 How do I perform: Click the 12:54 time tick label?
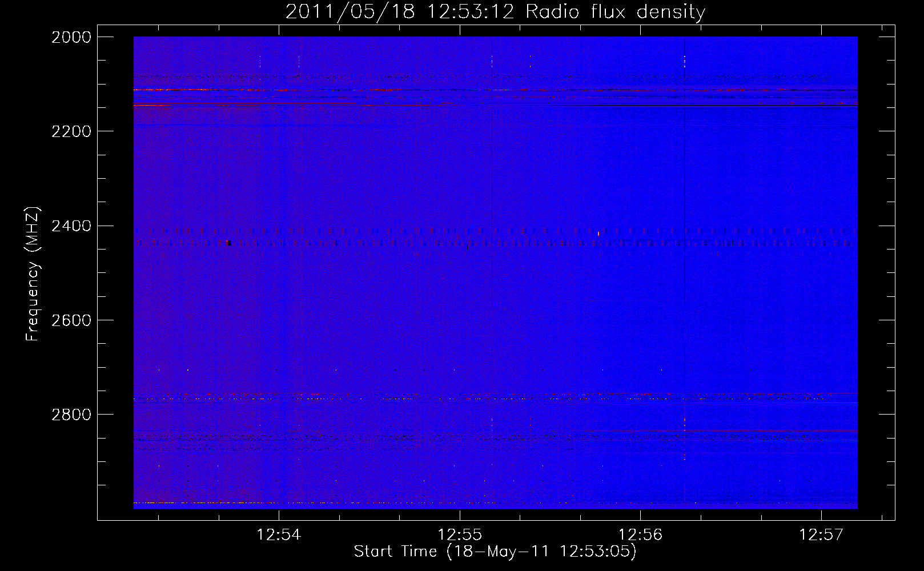[279, 535]
